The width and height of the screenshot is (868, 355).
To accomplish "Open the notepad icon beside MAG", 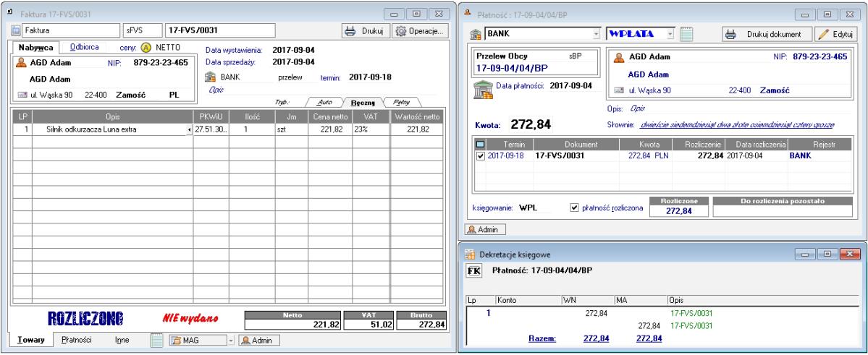I will pos(156,340).
